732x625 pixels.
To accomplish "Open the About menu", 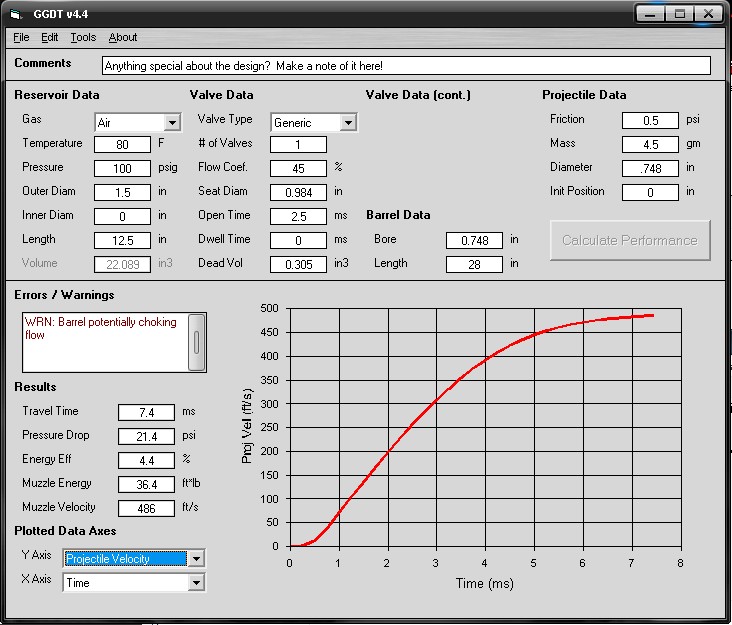I will pos(123,38).
